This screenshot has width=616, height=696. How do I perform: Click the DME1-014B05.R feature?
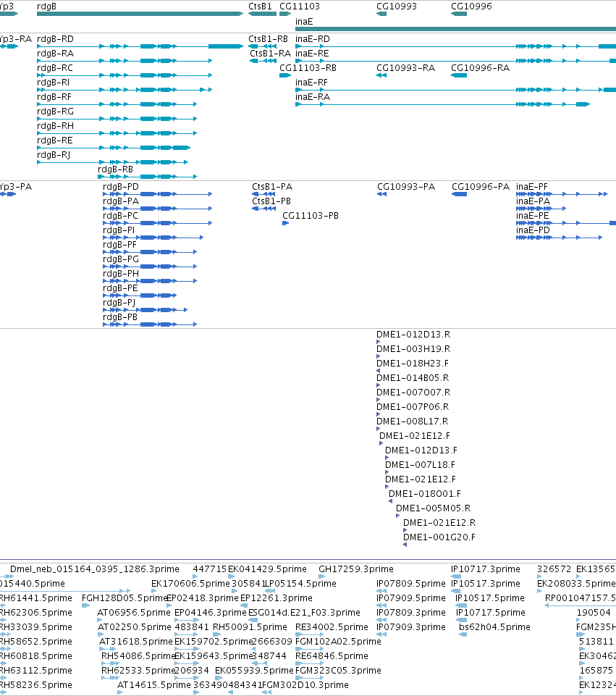(379, 385)
